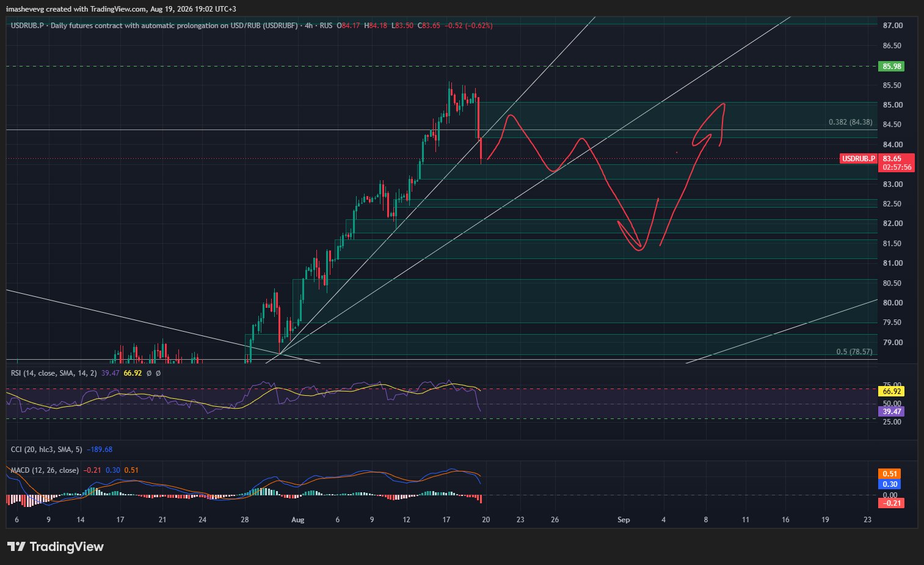Screen dimensions: 924x565
Task: Select the 4h interval label in the legend
Action: (309, 26)
